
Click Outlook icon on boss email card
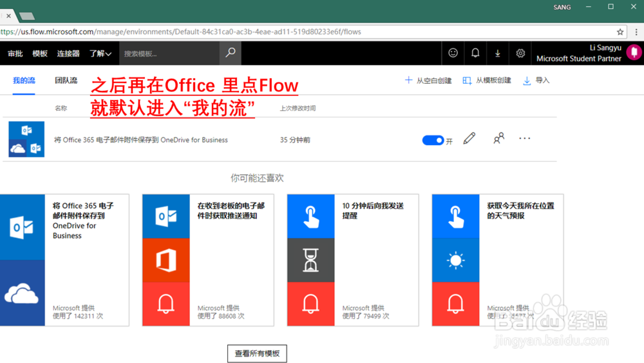[166, 216]
